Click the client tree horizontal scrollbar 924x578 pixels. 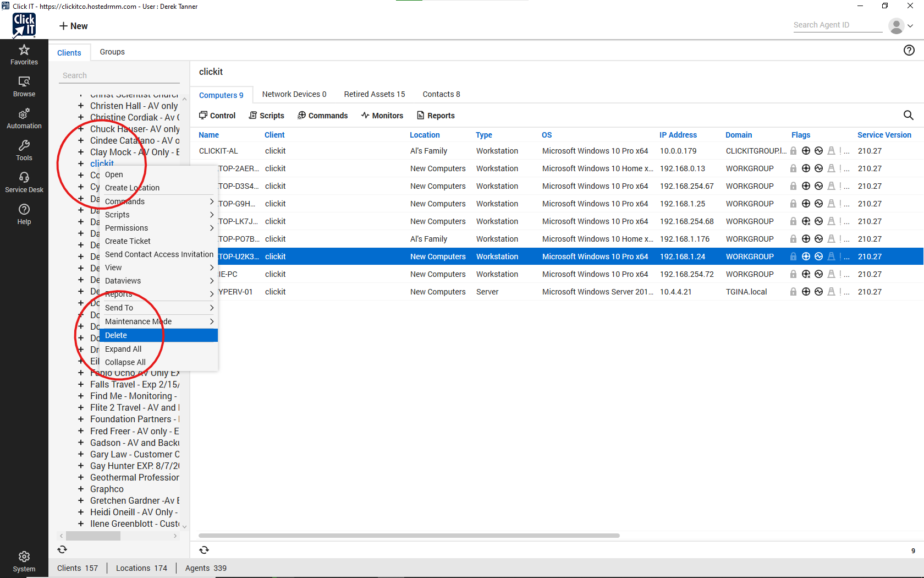pyautogui.click(x=93, y=536)
